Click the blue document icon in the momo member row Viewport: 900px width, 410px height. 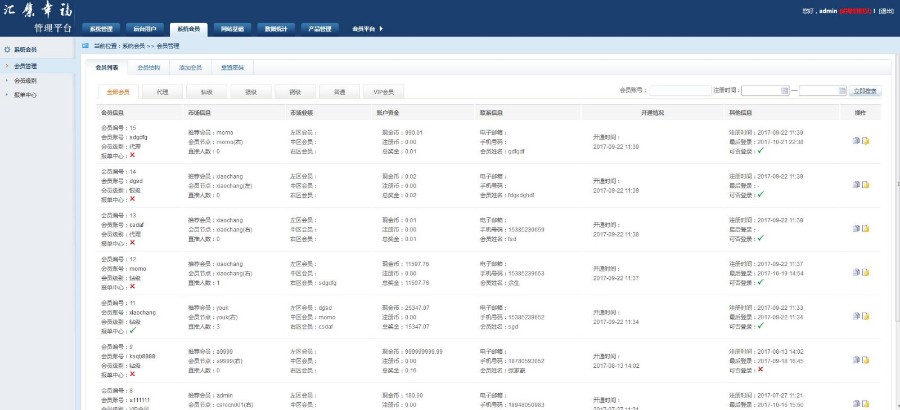pos(856,272)
